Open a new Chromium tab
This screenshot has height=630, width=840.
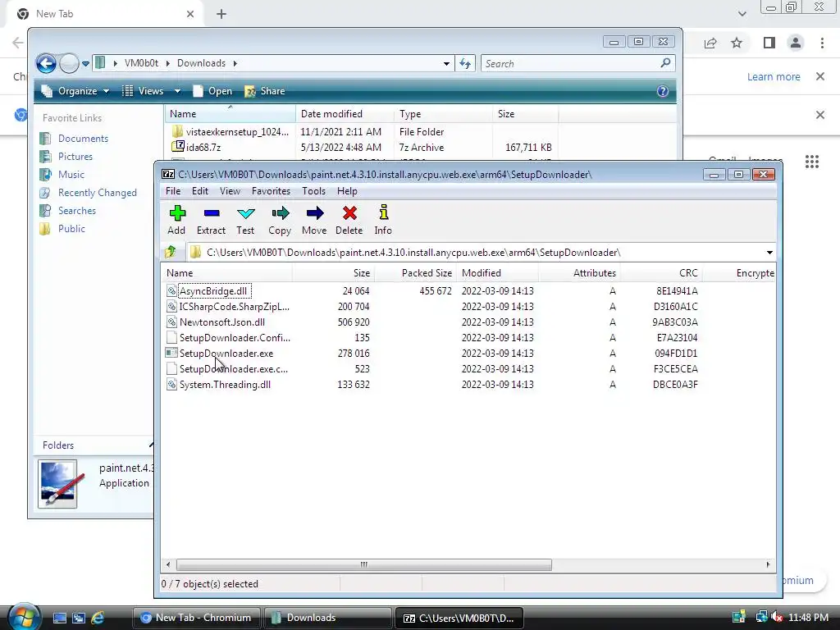(x=221, y=14)
